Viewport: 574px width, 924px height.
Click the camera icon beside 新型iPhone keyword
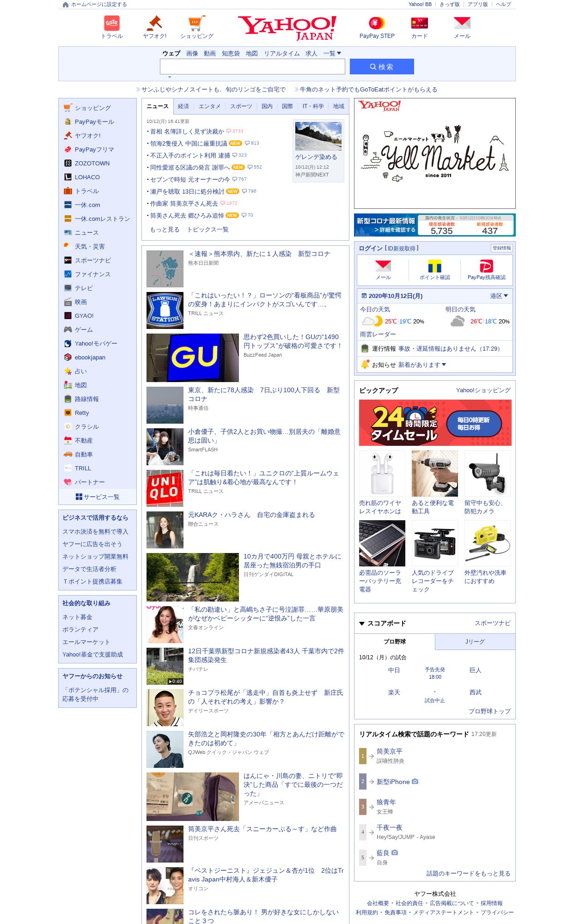[x=415, y=781]
